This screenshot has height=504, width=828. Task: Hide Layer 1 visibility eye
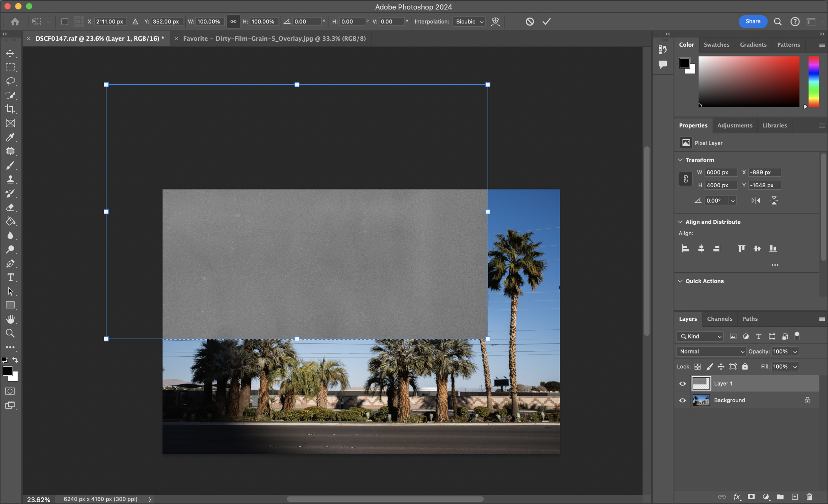click(x=683, y=384)
